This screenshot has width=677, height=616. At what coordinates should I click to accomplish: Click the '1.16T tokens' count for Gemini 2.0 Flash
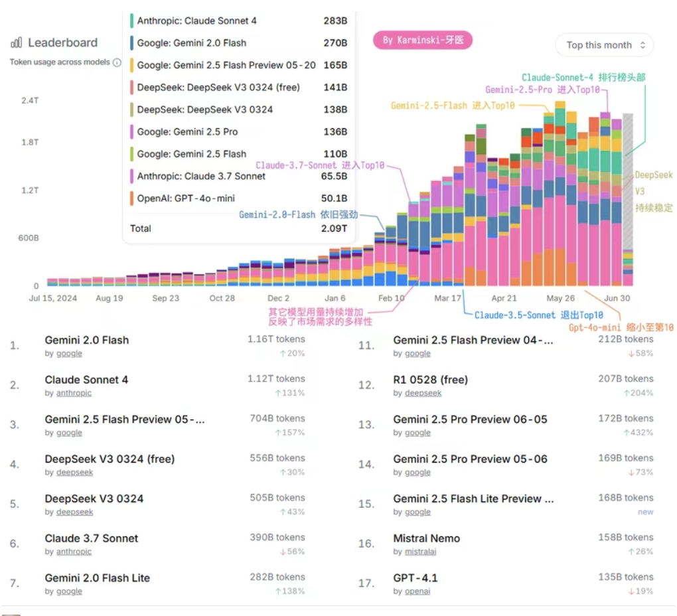[x=276, y=339]
